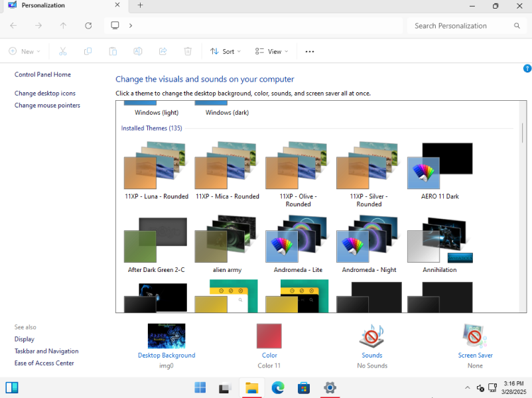Click the Desktop Background img0 thumbnail
The width and height of the screenshot is (532, 398).
tap(166, 336)
